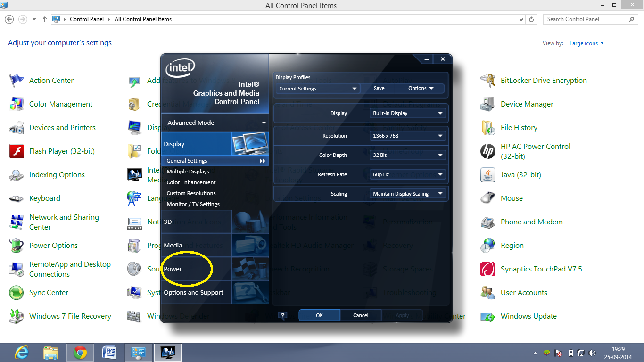
Task: Open the Built-in Display dropdown
Action: 408,113
